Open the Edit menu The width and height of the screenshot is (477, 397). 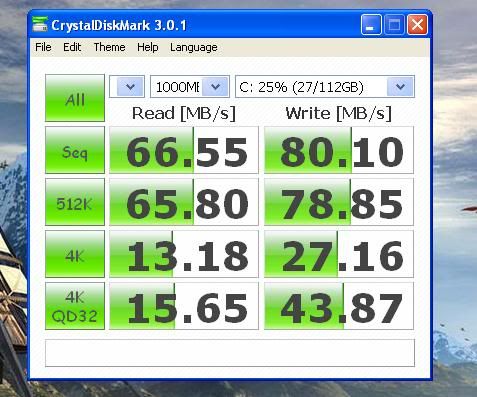point(72,47)
